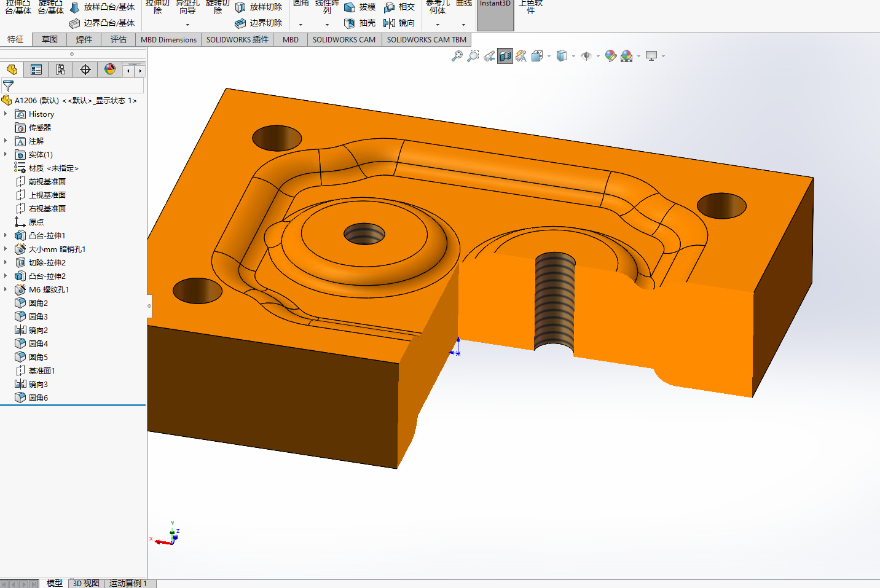Expand the 凸台-拉伸1 feature node
880x588 pixels.
pos(6,235)
